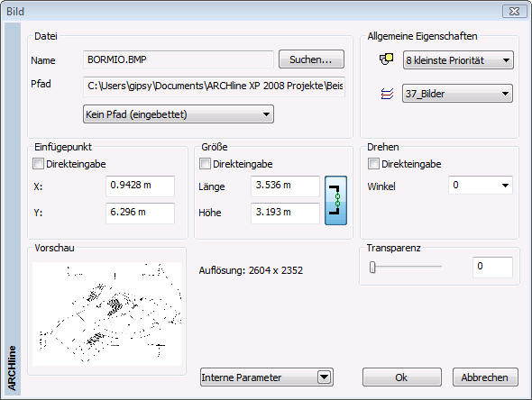Expand the Kein Pfad (eingebettet) dropdown
Viewport: 532px width, 400px height.
click(x=179, y=114)
